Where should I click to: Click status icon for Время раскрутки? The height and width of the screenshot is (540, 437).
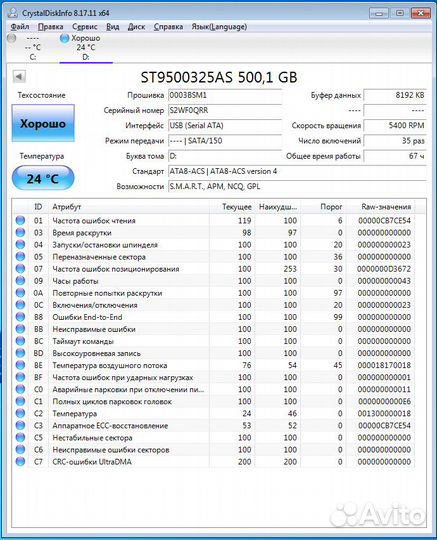pyautogui.click(x=20, y=232)
